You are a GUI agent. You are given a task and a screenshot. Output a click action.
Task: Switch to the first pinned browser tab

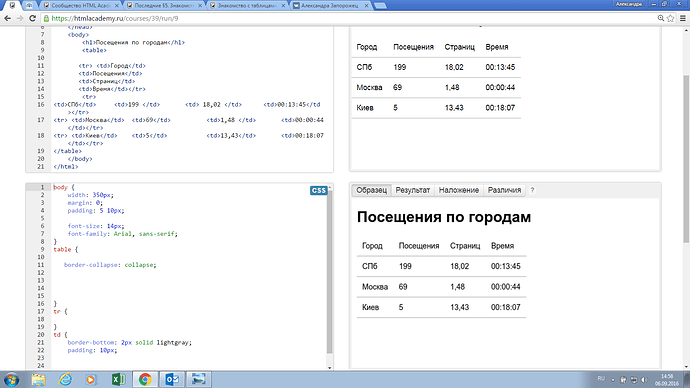12,6
